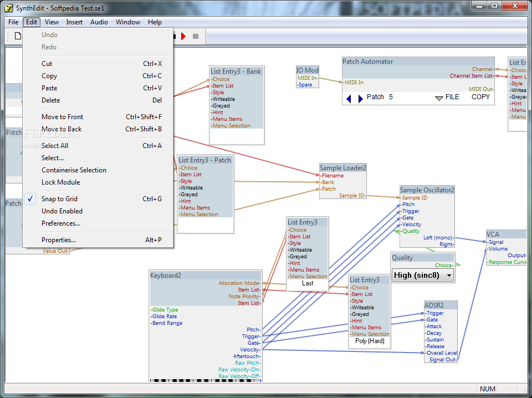
Task: Open the FILE dropdown triangle in Patch Automator
Action: 438,98
